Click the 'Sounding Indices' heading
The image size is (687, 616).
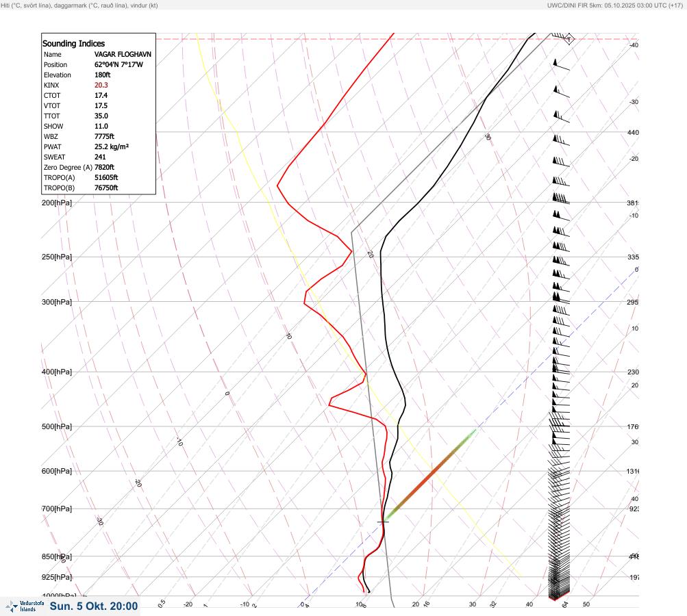73,43
